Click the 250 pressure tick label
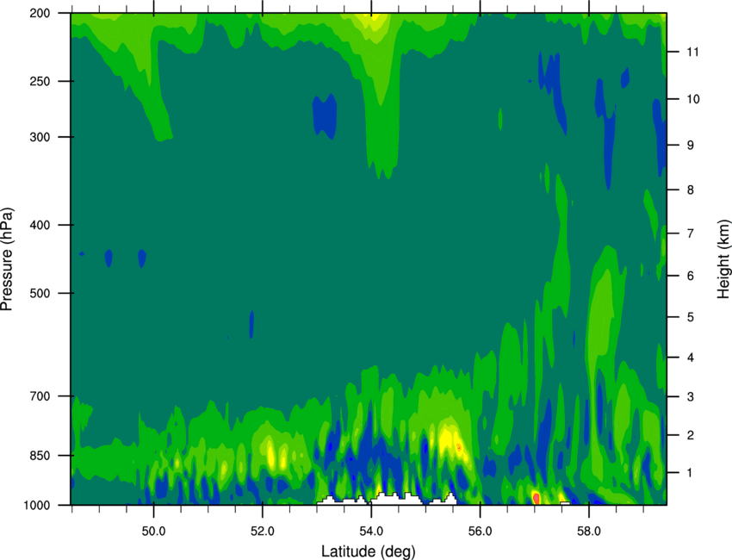The width and height of the screenshot is (732, 560). click(40, 81)
